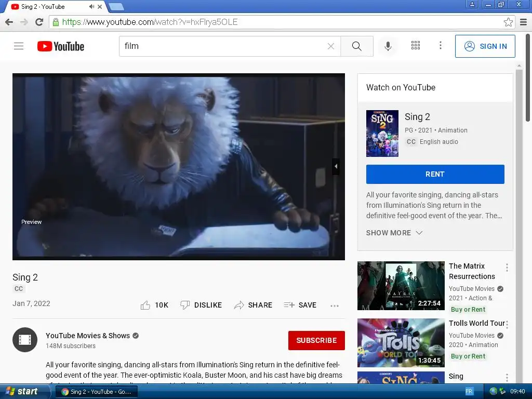Open options for Sing recommendation

507,377
